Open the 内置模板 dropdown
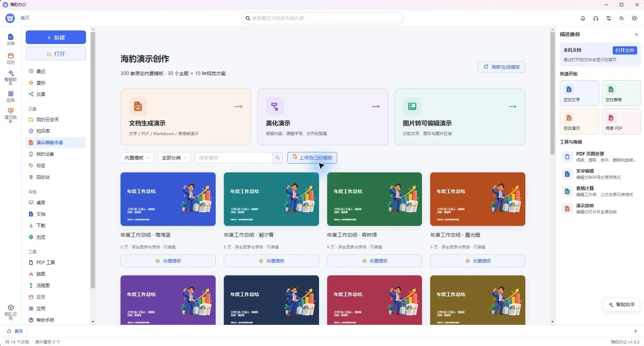This screenshot has width=644, height=346. tap(137, 158)
